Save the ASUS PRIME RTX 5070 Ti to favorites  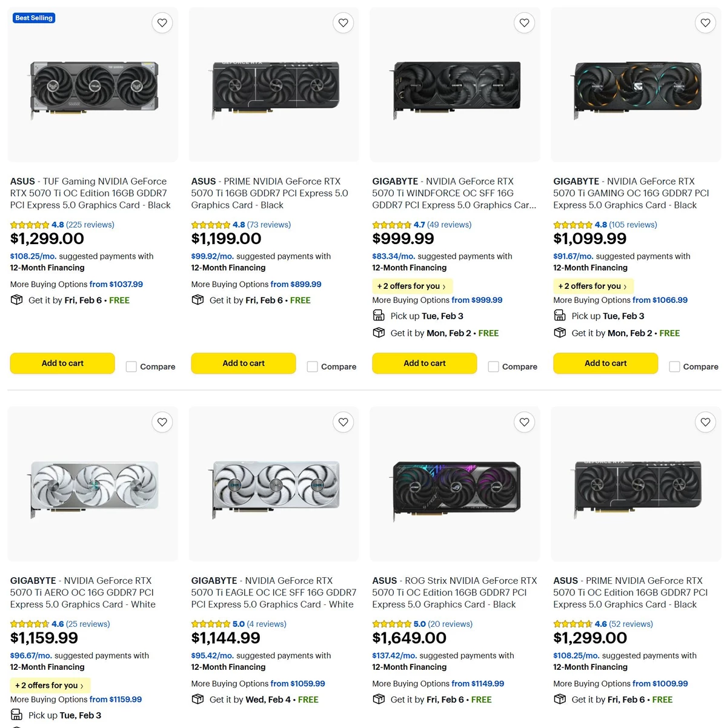[343, 22]
